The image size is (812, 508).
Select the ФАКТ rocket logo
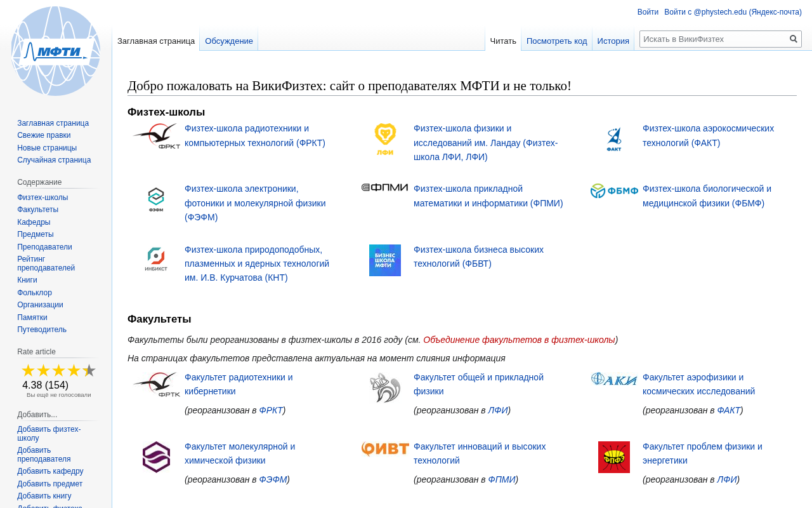pyautogui.click(x=614, y=139)
